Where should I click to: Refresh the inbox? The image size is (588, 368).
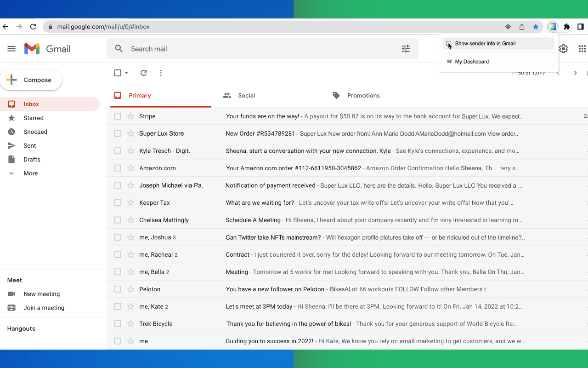coord(143,73)
